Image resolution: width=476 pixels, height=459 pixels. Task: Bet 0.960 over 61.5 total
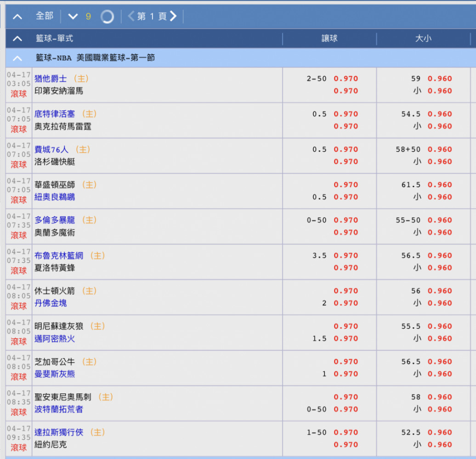point(440,185)
